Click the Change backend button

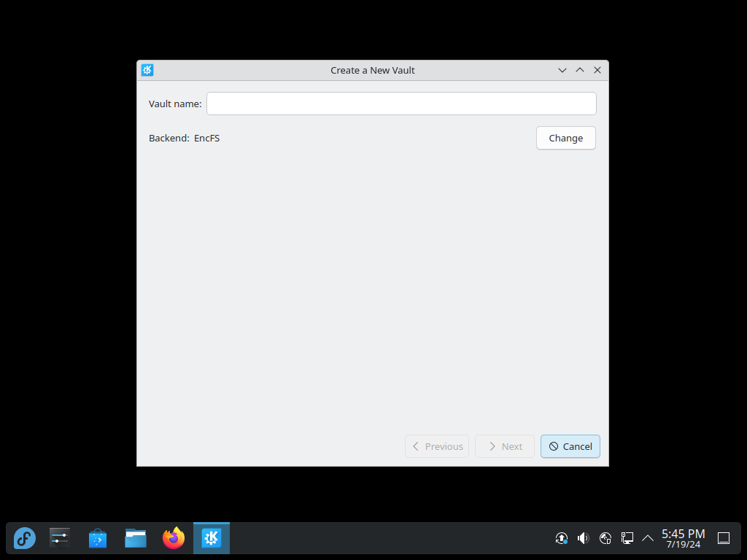(565, 138)
